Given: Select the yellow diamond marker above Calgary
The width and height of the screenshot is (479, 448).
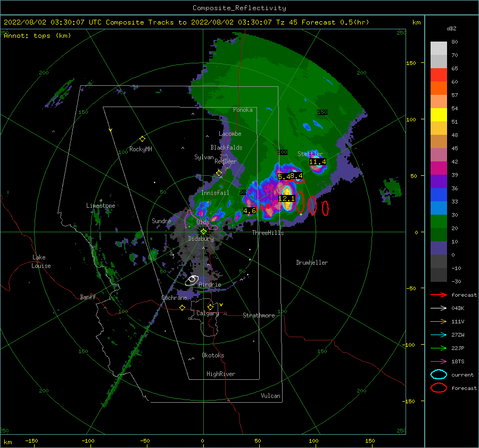Looking at the screenshot, I should point(210,307).
